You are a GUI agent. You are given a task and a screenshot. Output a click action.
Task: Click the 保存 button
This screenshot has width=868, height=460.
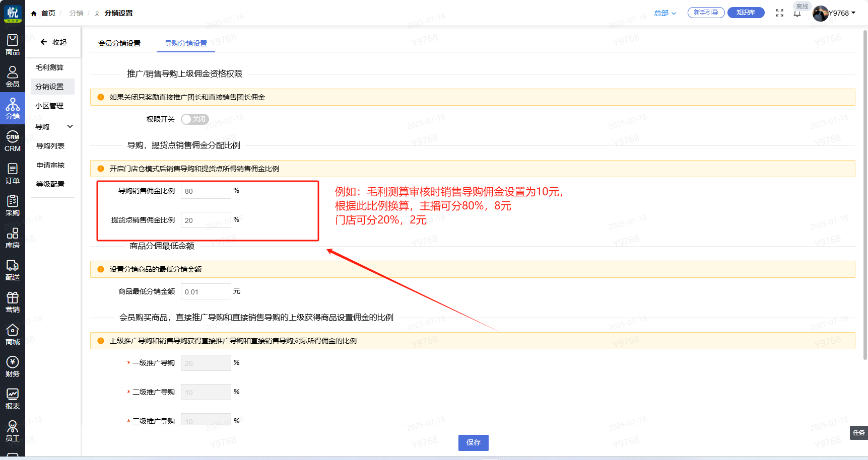(x=473, y=442)
